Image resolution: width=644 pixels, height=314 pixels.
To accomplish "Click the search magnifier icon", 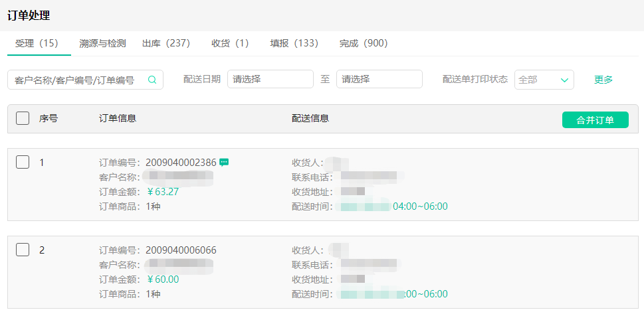I will pos(152,80).
